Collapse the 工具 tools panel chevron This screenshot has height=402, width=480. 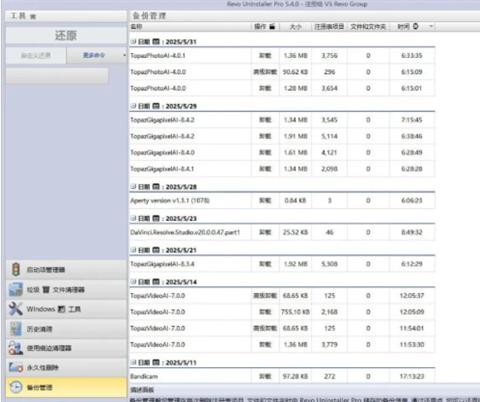tap(33, 16)
